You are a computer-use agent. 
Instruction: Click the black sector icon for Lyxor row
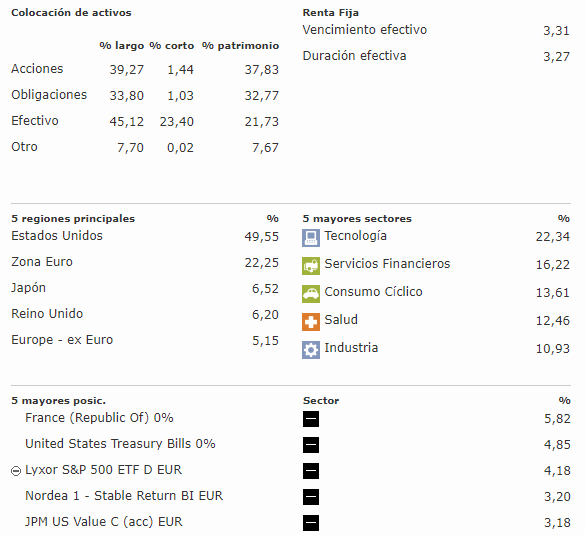point(311,471)
